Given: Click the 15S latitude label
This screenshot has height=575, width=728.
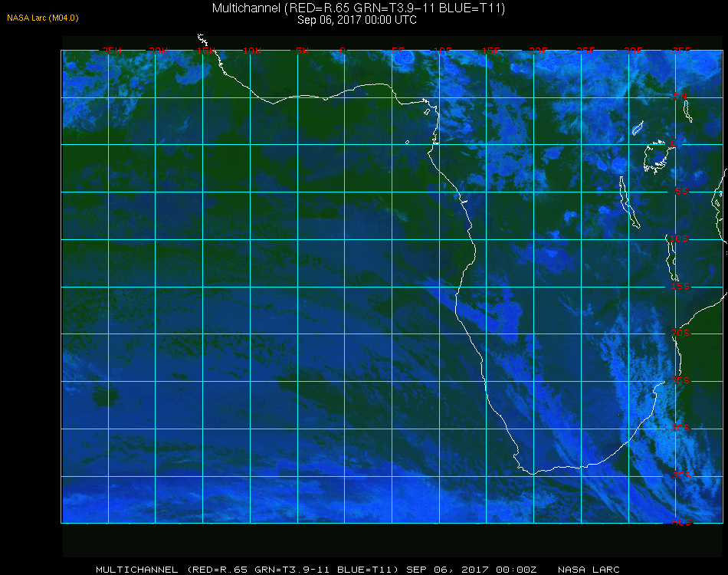Looking at the screenshot, I should click(680, 286).
